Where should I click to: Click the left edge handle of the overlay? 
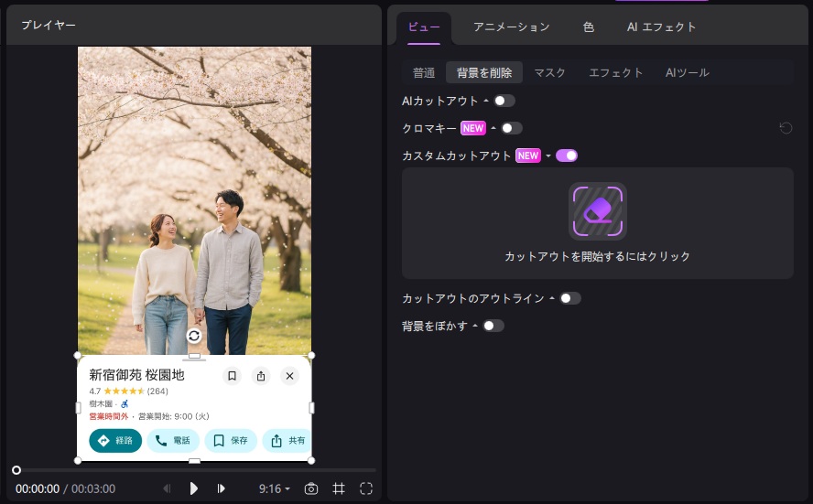pos(79,408)
